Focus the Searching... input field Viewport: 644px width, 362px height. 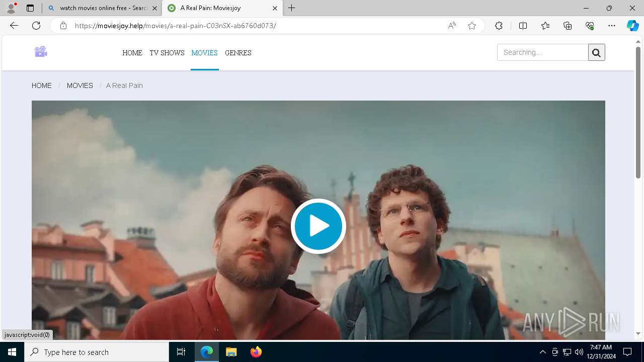click(x=542, y=52)
